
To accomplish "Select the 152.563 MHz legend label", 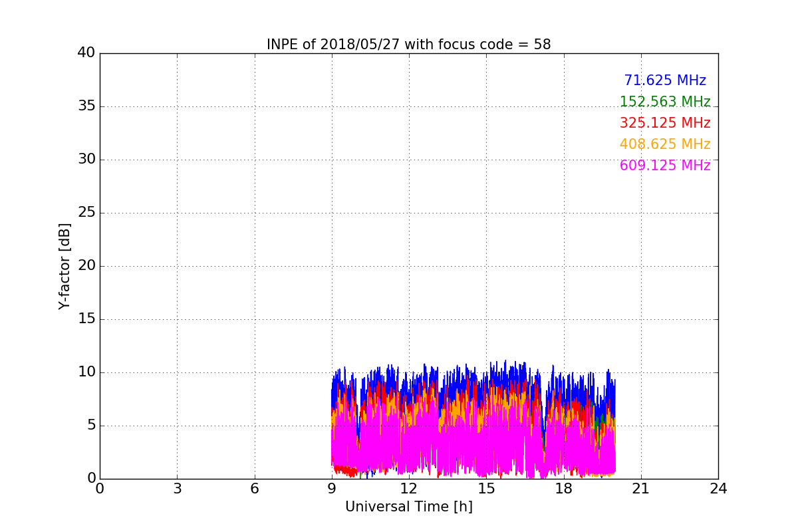I will (x=665, y=102).
